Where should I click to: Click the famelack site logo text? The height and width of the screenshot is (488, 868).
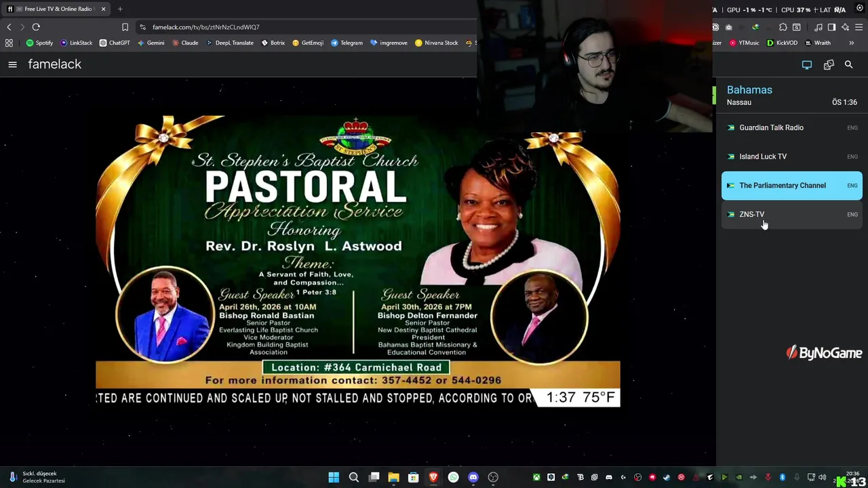[x=54, y=64]
